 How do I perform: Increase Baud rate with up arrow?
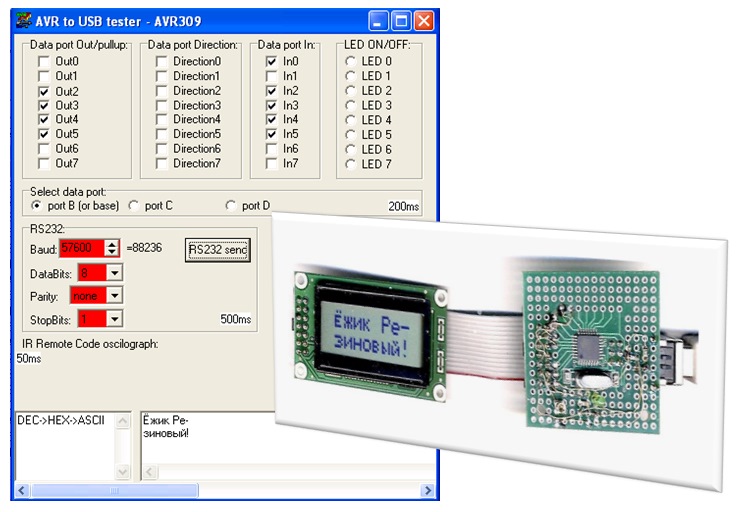click(x=112, y=244)
